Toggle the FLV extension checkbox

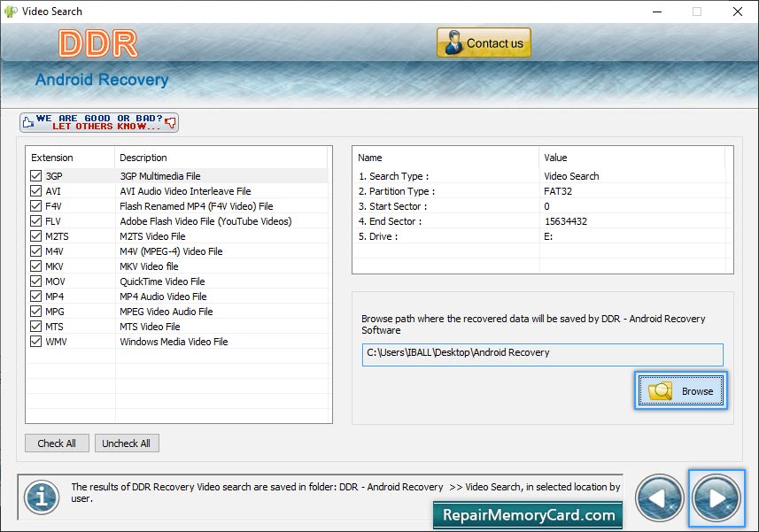point(35,220)
